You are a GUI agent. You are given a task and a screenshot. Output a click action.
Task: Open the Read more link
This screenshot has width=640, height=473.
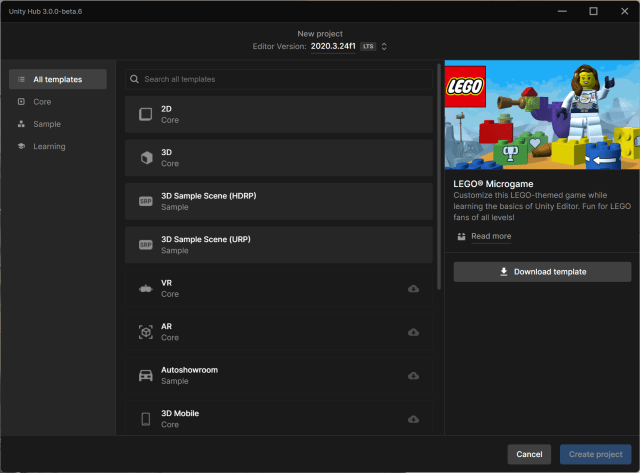click(491, 236)
